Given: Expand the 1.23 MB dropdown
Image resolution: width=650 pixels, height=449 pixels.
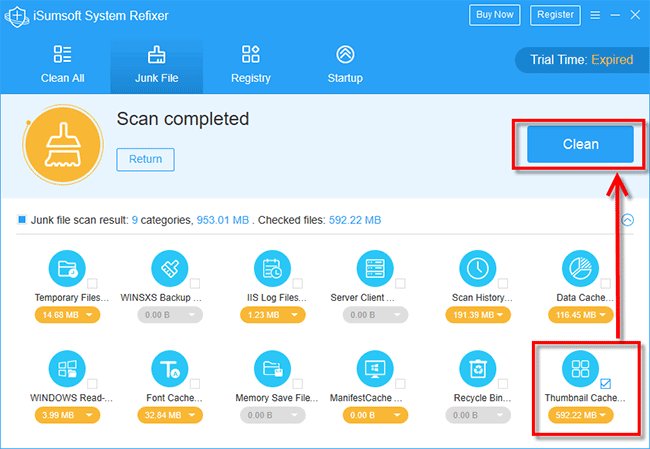Looking at the screenshot, I should click(x=273, y=315).
